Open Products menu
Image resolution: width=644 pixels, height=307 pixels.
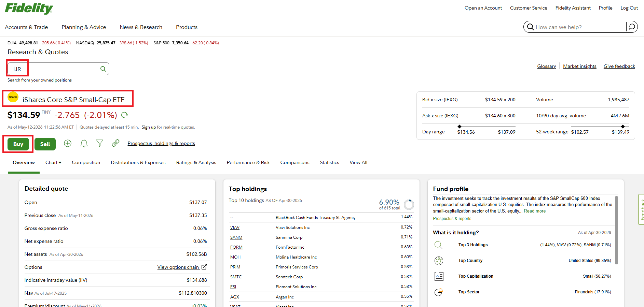coord(187,27)
